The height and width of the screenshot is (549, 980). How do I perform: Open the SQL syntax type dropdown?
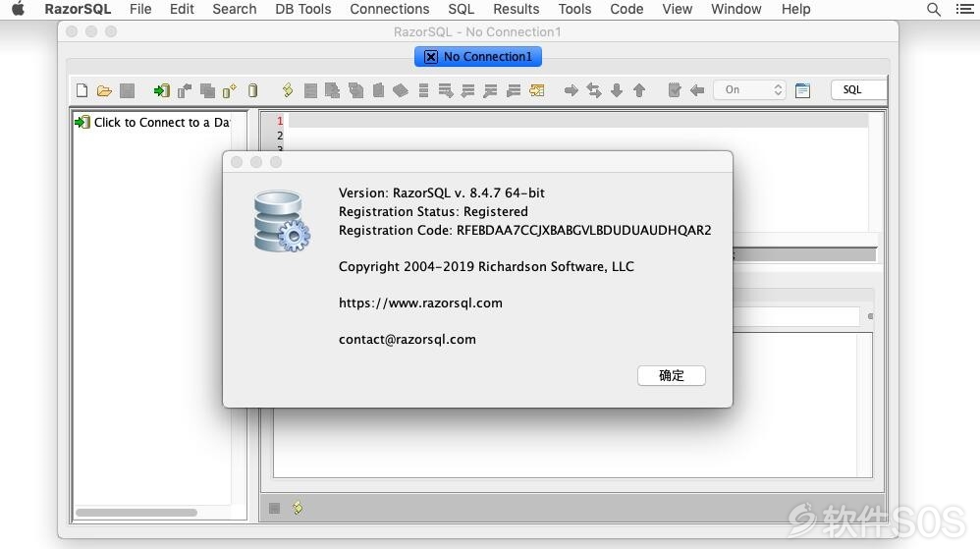coord(858,90)
